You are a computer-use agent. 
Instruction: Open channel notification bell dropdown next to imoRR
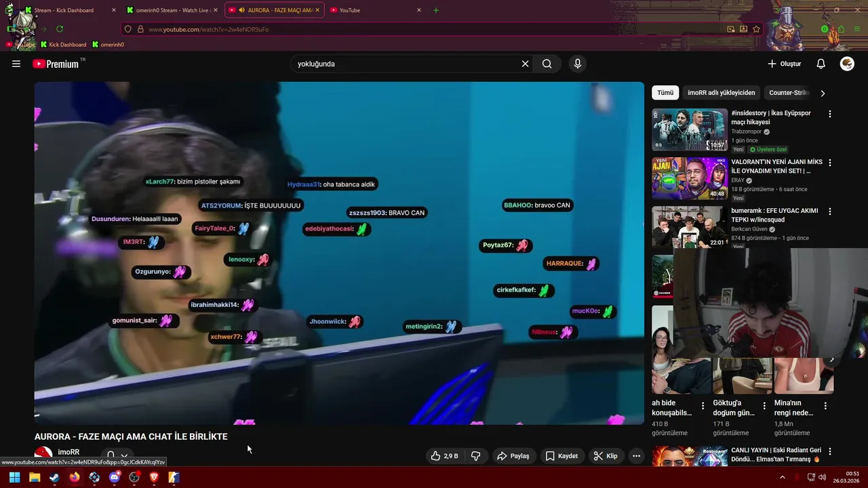click(117, 456)
